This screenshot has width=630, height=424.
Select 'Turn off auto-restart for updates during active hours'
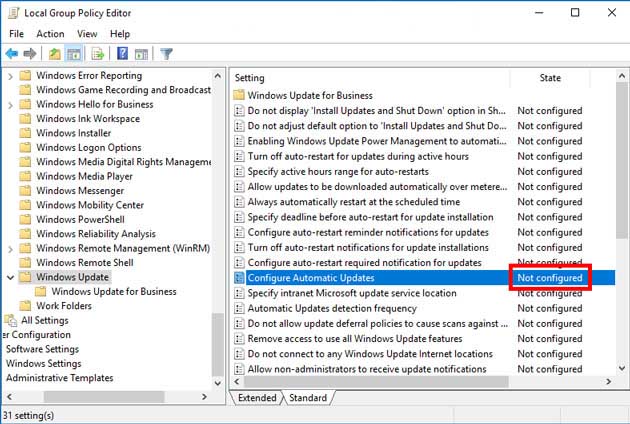coord(358,156)
